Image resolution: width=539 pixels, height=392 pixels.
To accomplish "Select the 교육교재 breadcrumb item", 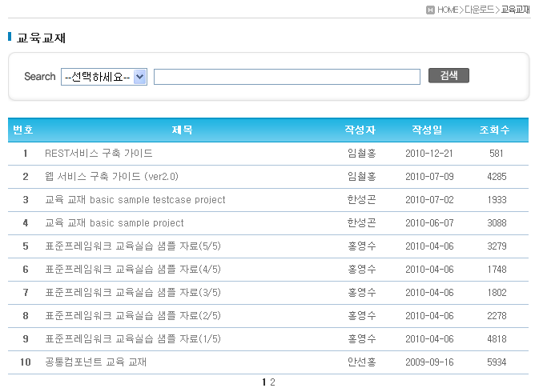I will point(515,10).
